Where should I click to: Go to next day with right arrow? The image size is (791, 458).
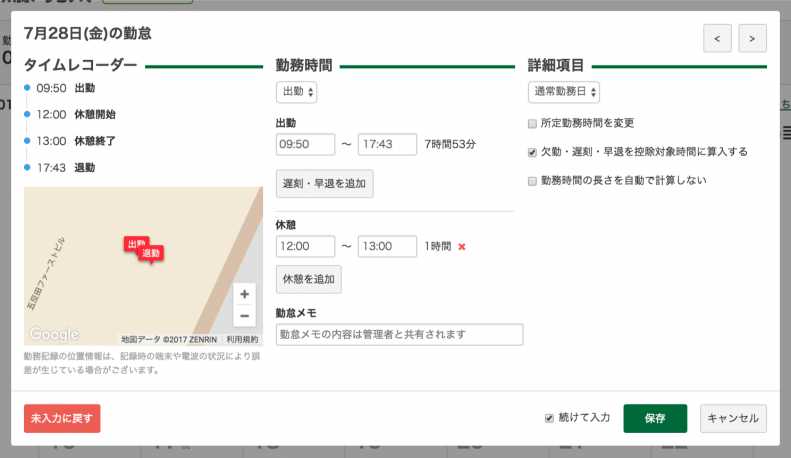click(752, 38)
